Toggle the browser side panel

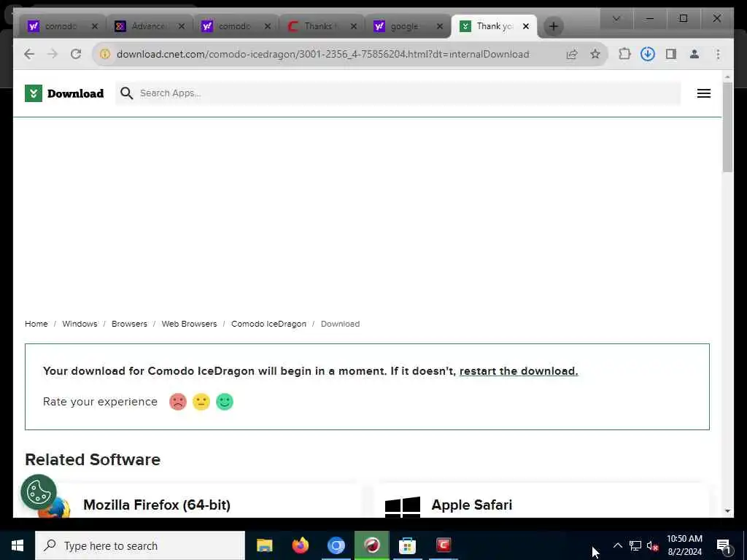671,54
